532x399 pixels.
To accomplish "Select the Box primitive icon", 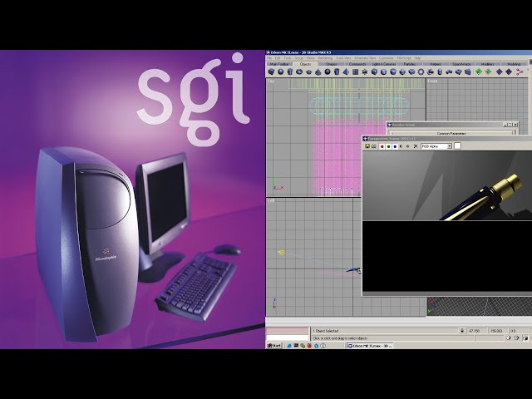I will [271, 71].
